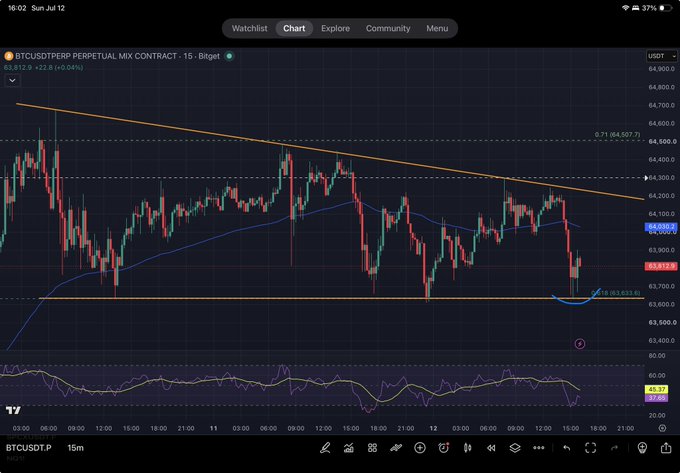Image resolution: width=680 pixels, height=473 pixels.
Task: Enter fullscreen mode with the frame icon
Action: coord(590,448)
